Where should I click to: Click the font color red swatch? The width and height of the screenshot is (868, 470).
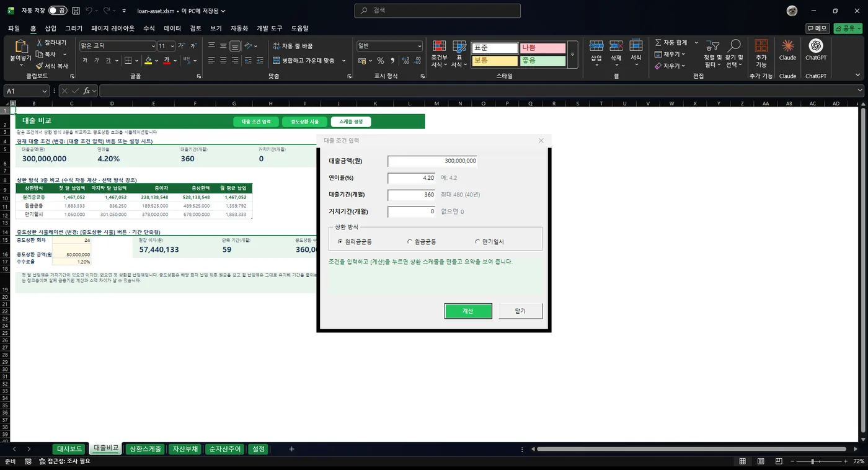pyautogui.click(x=167, y=61)
